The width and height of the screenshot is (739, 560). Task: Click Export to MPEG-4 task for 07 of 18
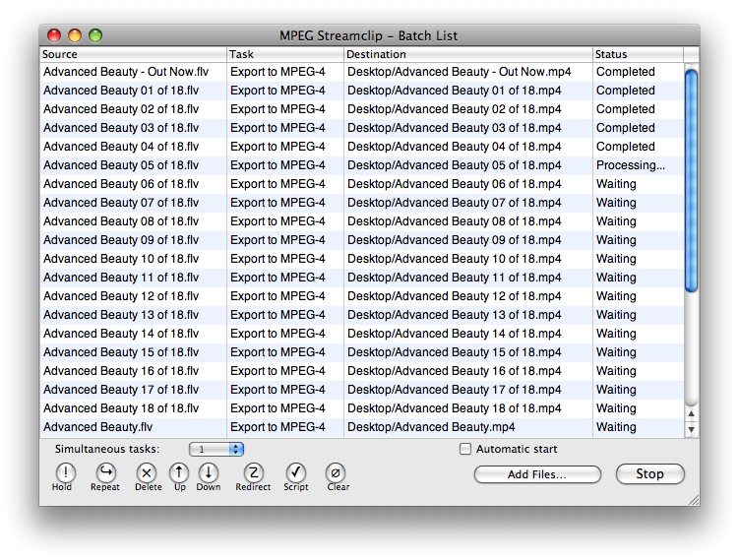[277, 203]
